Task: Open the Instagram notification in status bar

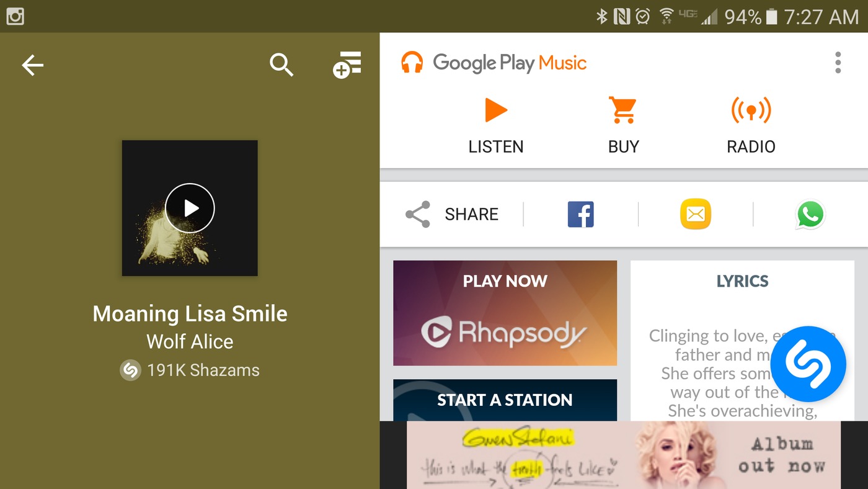Action: tap(15, 16)
